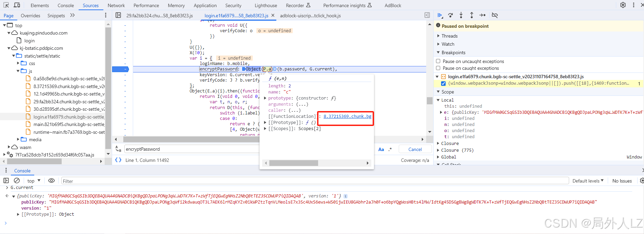Collapse the Breakpoints section

pyautogui.click(x=438, y=52)
